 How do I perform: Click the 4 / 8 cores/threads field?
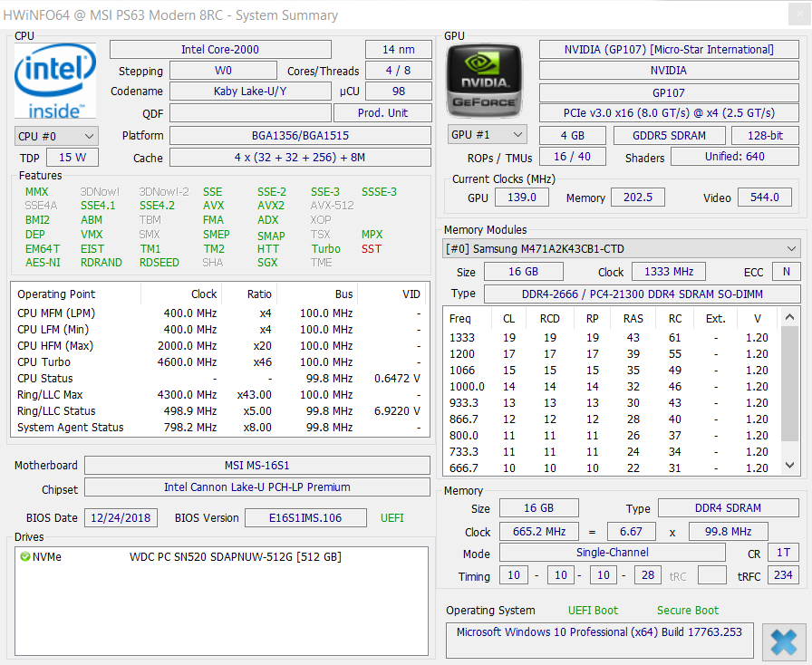398,71
